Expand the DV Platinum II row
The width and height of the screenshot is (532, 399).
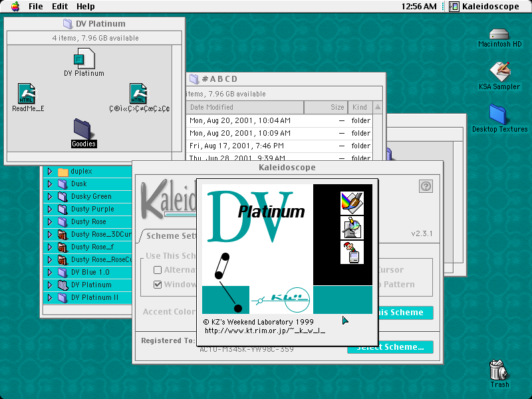click(x=50, y=297)
